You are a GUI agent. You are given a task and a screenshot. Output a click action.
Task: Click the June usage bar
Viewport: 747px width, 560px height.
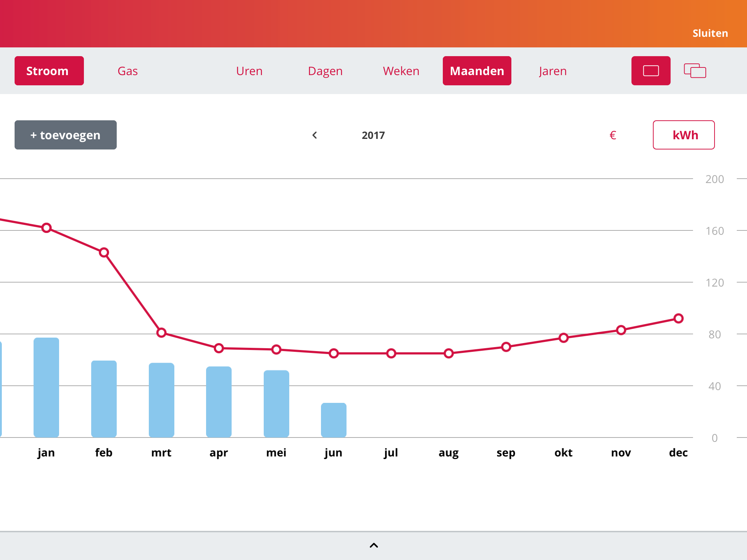point(333,420)
